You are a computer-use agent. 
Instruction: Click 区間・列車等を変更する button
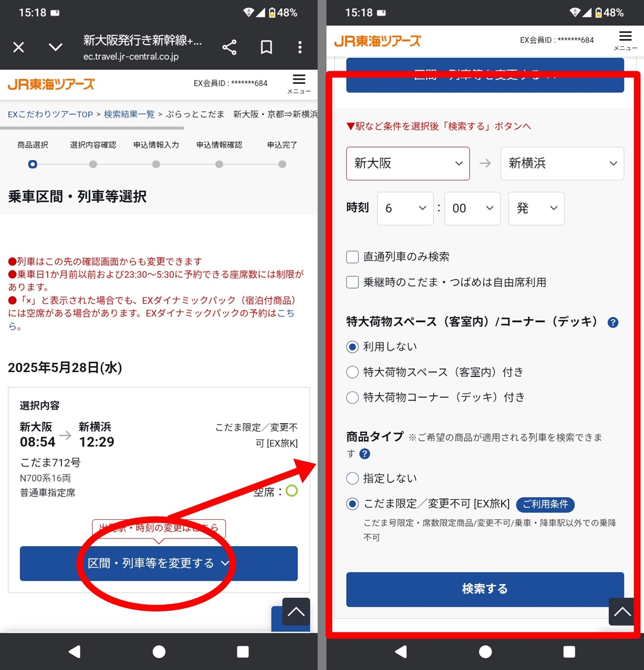[159, 563]
